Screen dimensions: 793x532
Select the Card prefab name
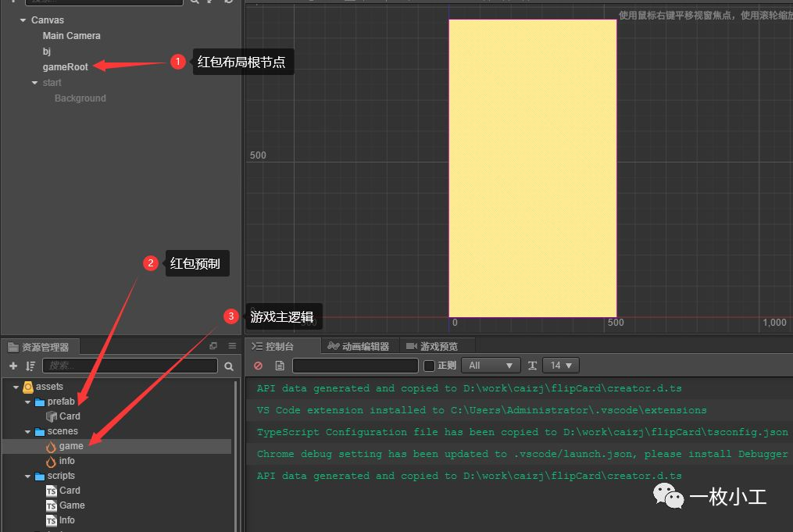70,416
